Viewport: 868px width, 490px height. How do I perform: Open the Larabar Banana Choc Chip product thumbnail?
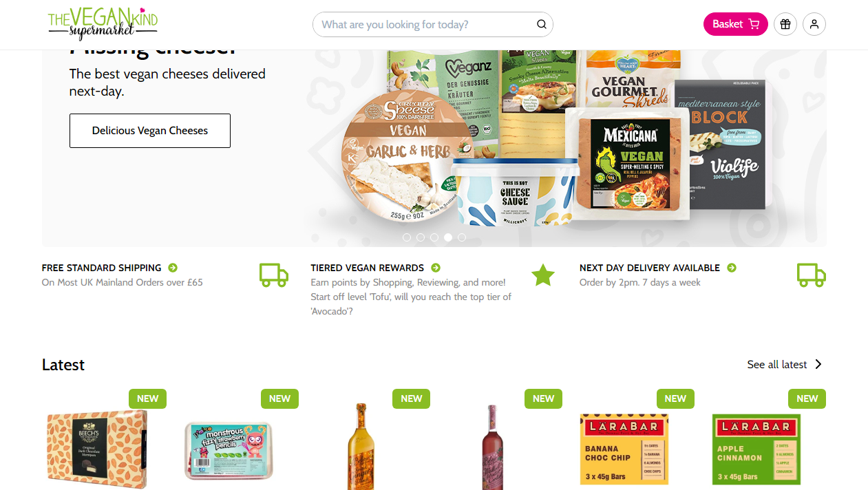pos(624,449)
